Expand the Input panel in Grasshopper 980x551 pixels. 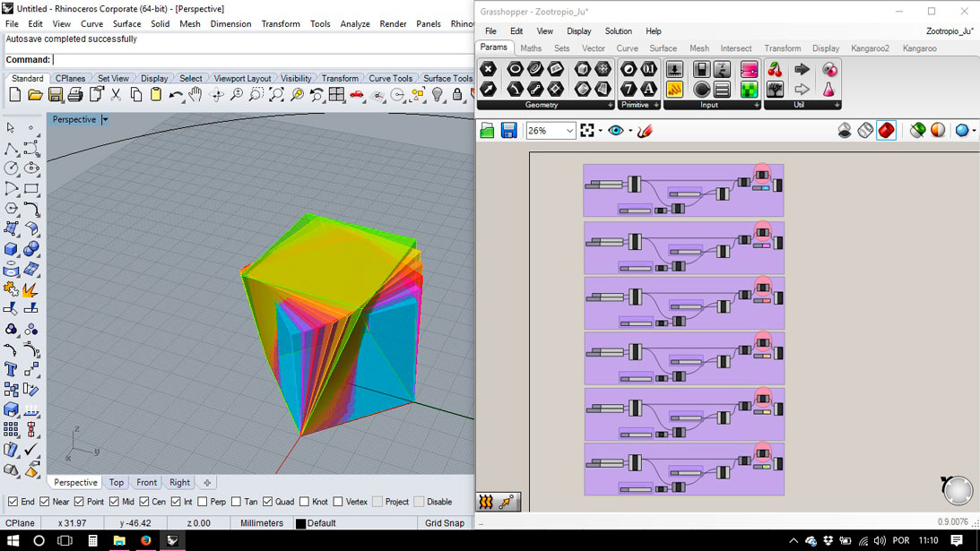click(x=756, y=105)
